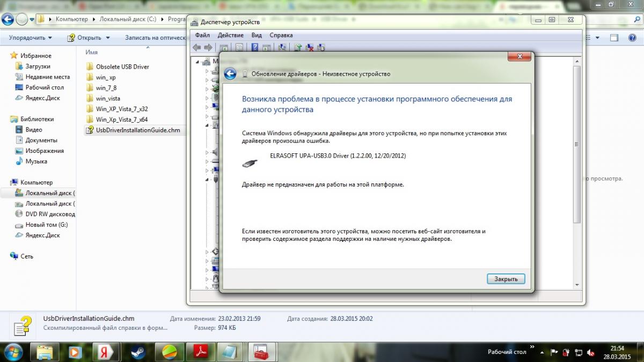Open Рабочий стол in navigation pane

tap(39, 87)
